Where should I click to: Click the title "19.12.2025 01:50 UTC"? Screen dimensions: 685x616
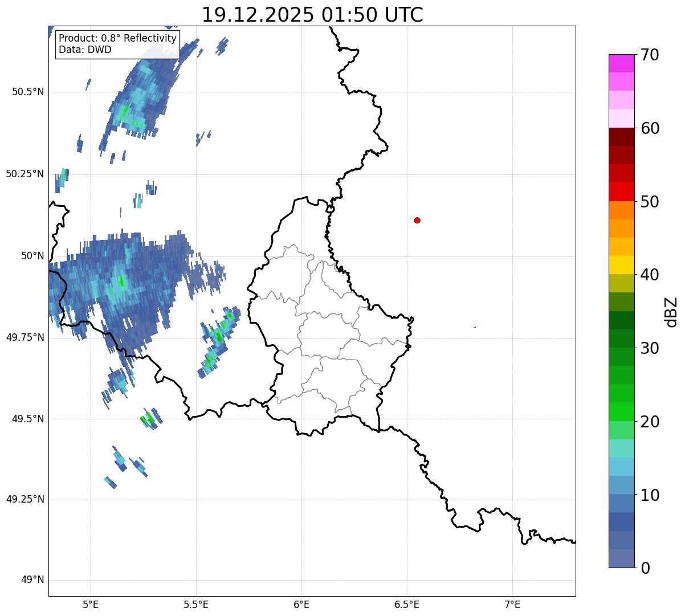(x=312, y=15)
